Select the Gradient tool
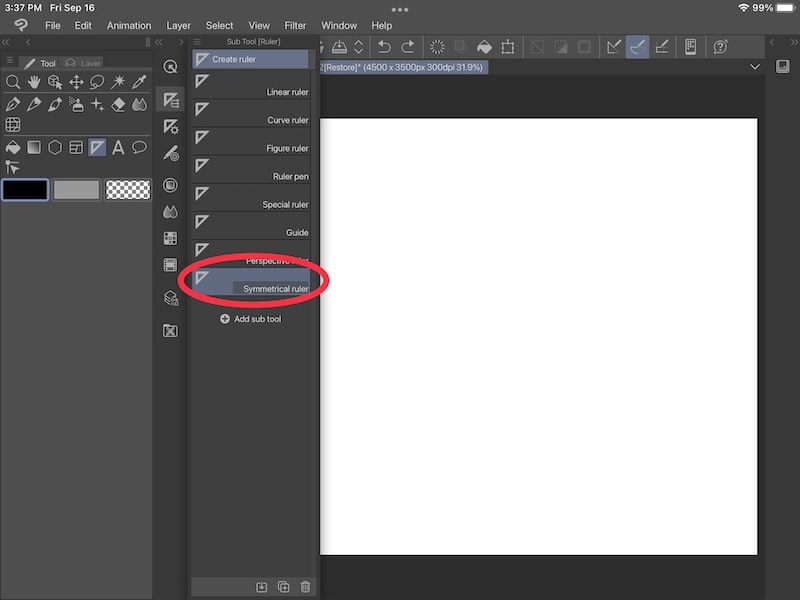 tap(34, 147)
